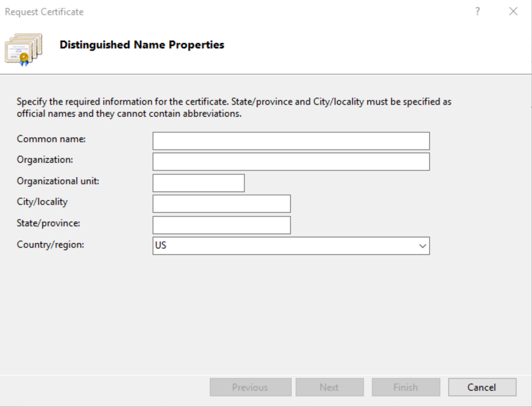The width and height of the screenshot is (532, 407).
Task: Click the Finish button
Action: point(405,387)
